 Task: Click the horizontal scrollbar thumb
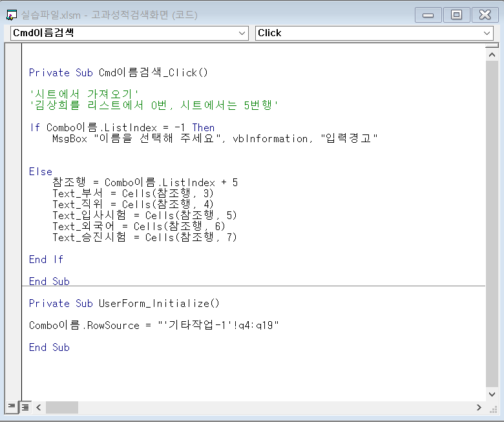click(x=62, y=408)
